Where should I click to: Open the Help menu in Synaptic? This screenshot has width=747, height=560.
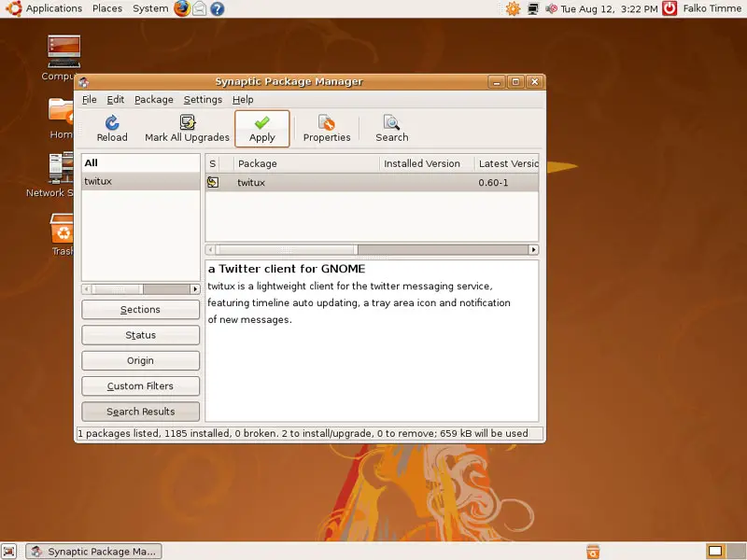[x=243, y=100]
